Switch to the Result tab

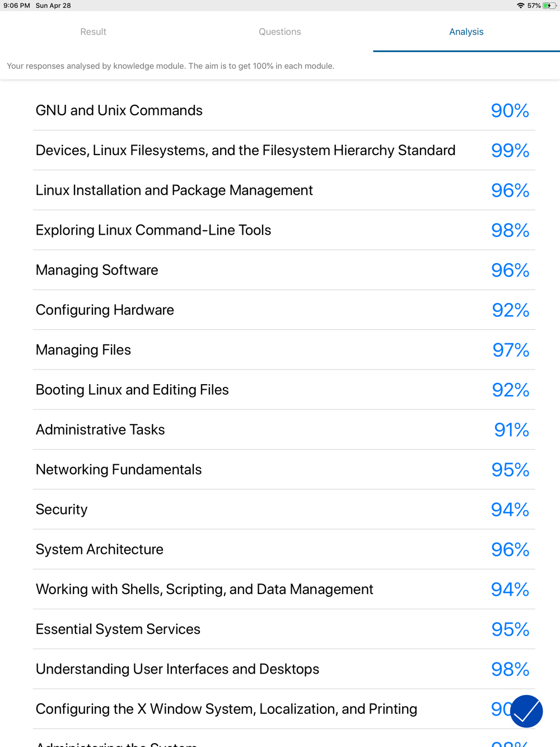(x=93, y=32)
